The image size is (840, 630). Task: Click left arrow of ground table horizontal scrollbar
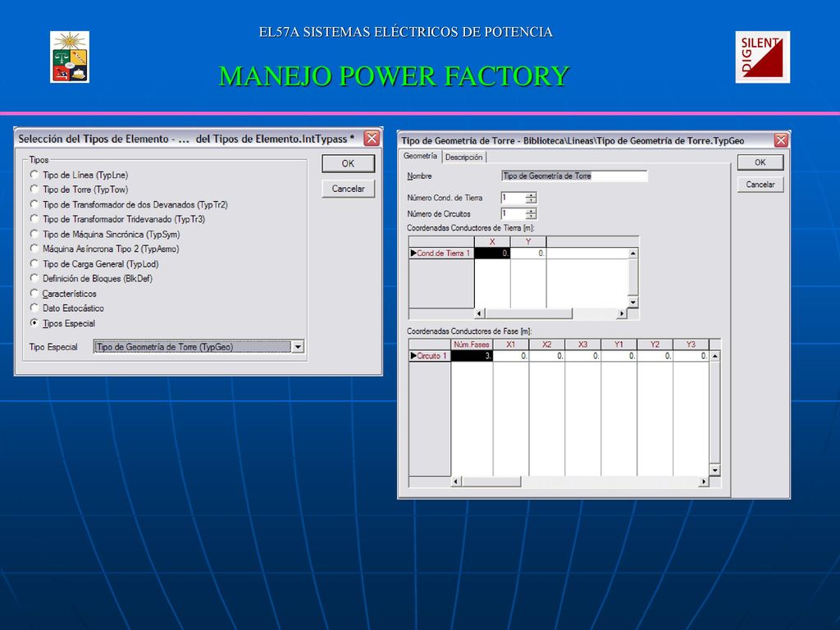click(479, 313)
